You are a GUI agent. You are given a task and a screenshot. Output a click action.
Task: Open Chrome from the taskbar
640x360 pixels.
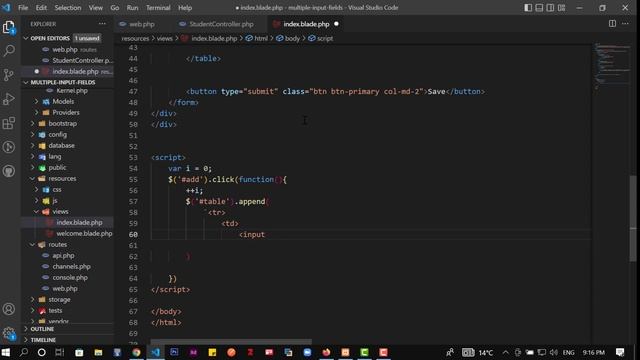tap(136, 352)
